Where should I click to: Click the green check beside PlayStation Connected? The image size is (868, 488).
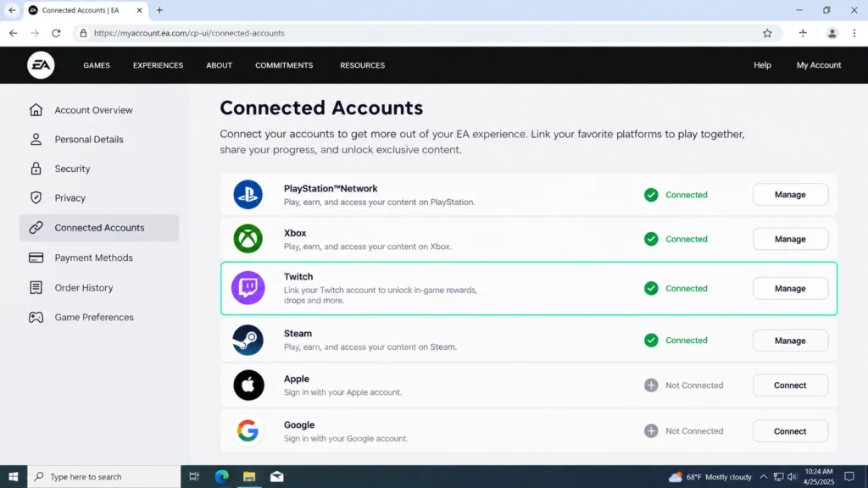pyautogui.click(x=651, y=195)
